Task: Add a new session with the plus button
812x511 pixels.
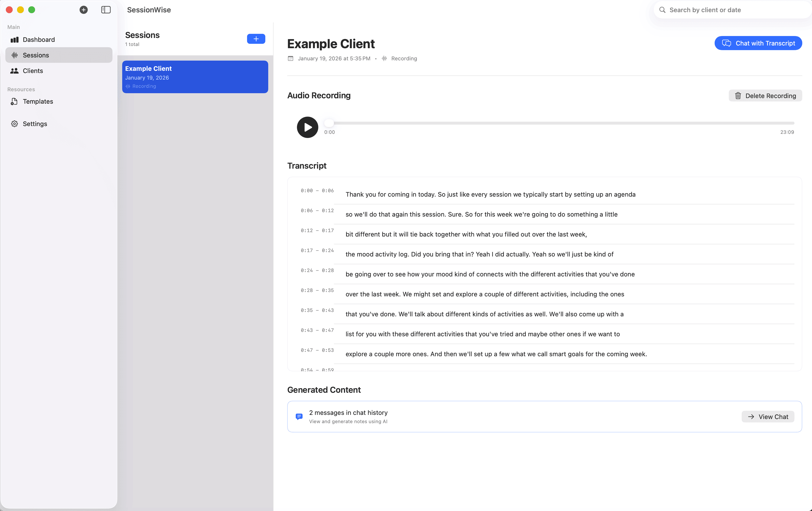Action: [x=256, y=39]
